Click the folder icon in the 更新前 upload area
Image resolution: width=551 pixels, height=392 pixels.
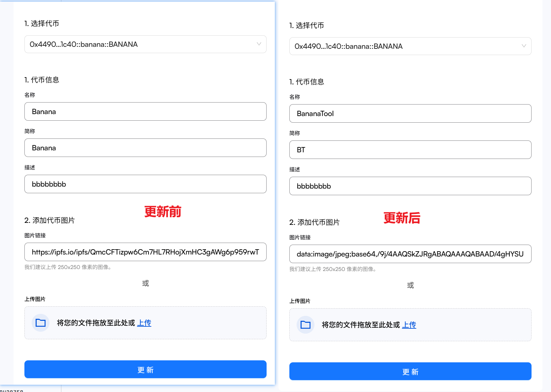pyautogui.click(x=41, y=323)
